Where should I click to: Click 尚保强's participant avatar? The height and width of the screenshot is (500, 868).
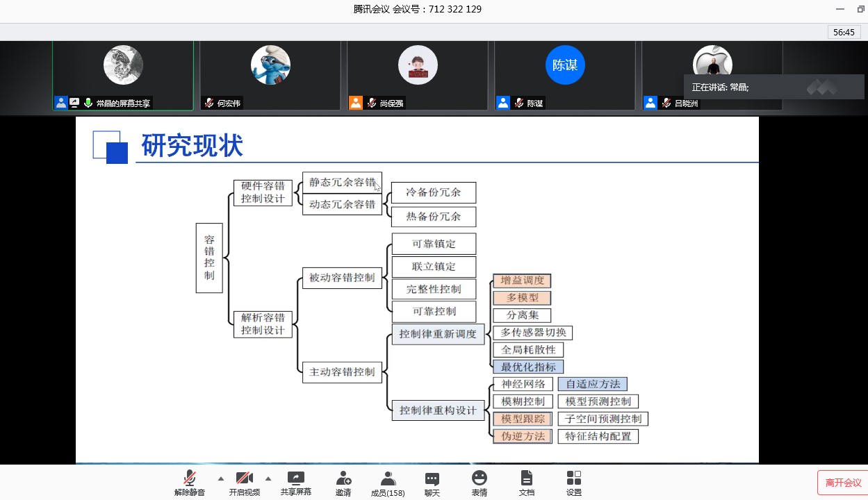[x=418, y=65]
